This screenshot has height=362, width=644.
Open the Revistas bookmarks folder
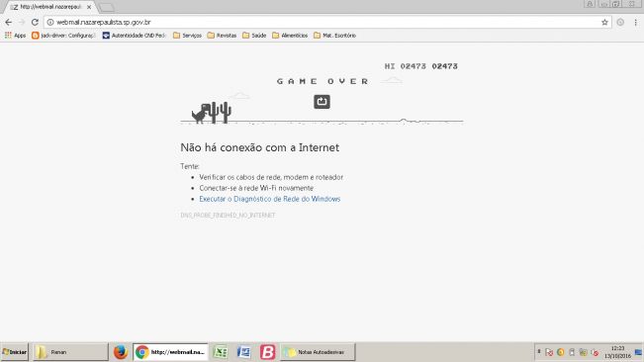coord(222,36)
